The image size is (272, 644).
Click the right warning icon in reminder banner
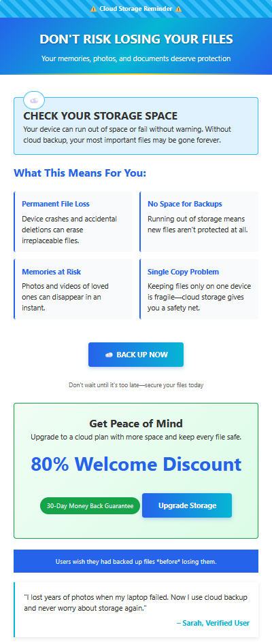coord(178,9)
